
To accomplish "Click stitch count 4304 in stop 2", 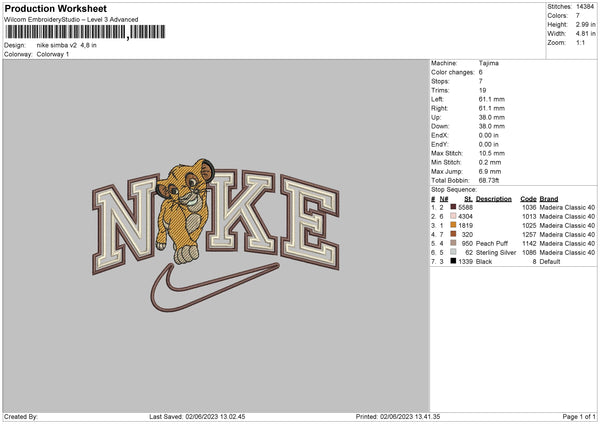I will [466, 217].
